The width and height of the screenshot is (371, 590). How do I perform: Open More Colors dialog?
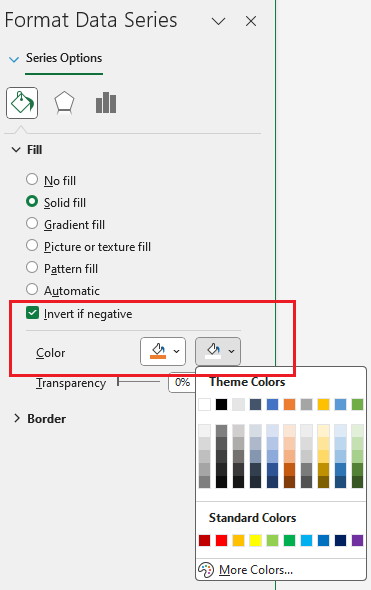coord(255,570)
